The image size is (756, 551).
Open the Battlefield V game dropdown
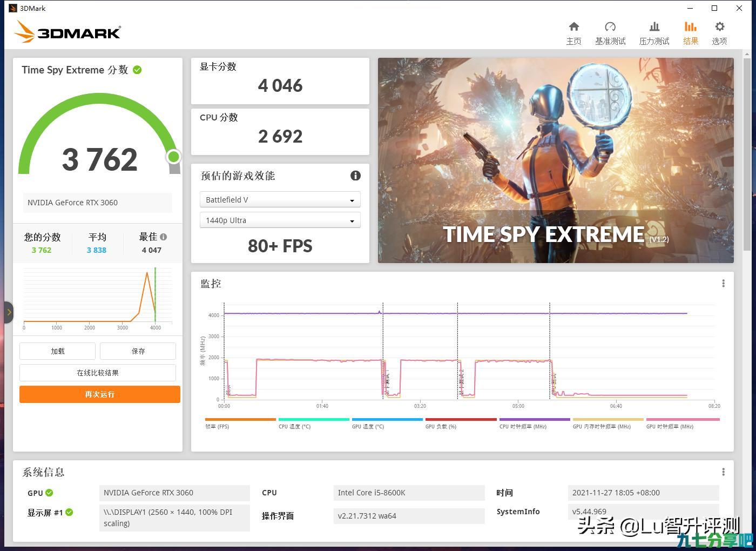[x=280, y=200]
